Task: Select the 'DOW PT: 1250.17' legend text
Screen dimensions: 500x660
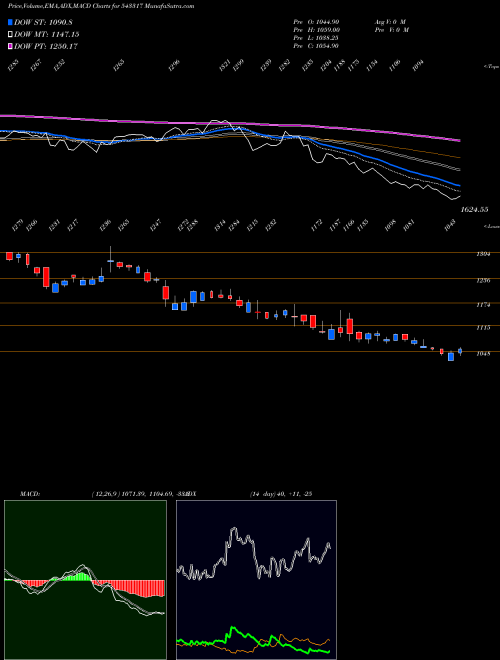Action: (46, 46)
